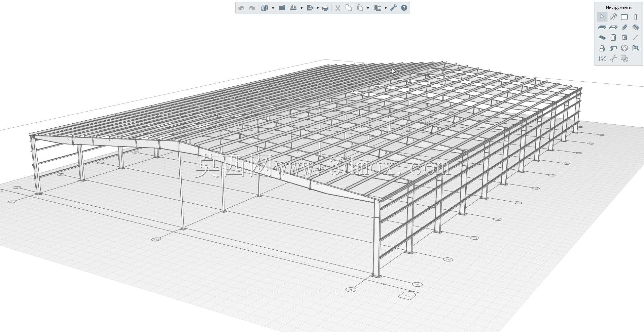Select the Opening tool
Viewport: 644px width, 332px height.
coord(613,27)
